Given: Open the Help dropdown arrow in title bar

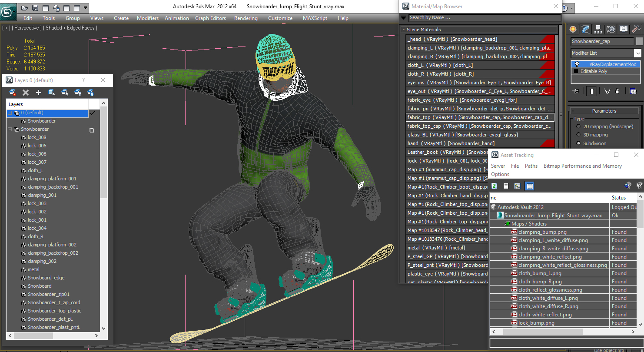Looking at the screenshot, I should (572, 8).
